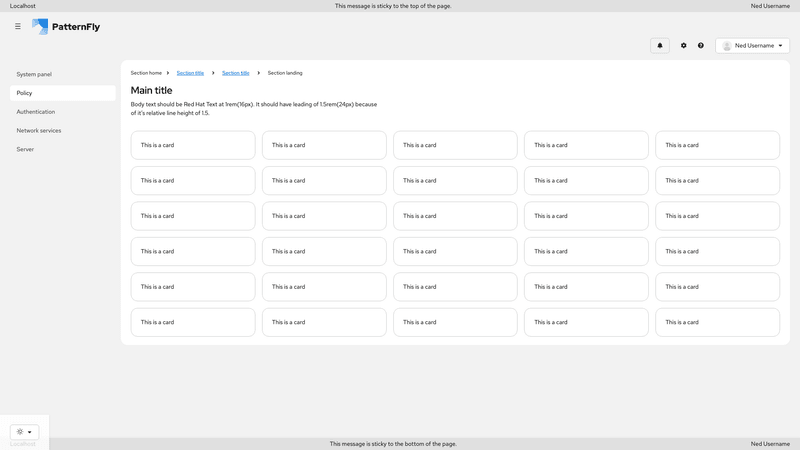The image size is (800, 450).
Task: Click the body text paragraph
Action: pyautogui.click(x=254, y=109)
